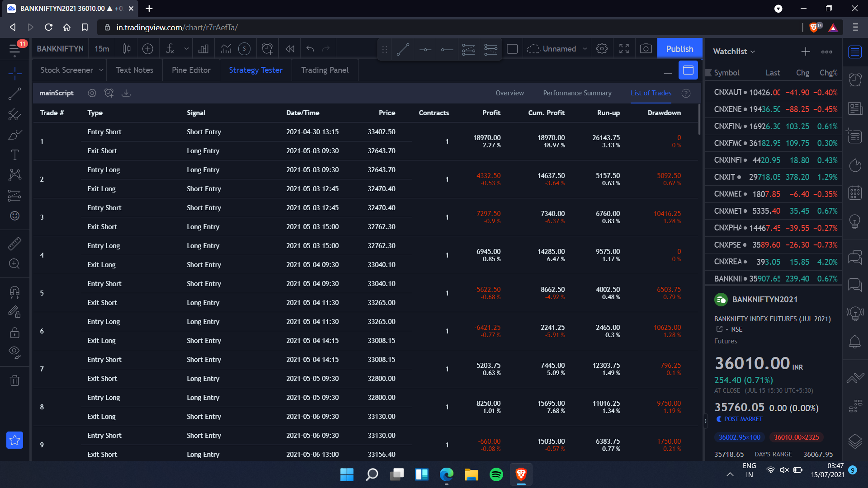
Task: Take a chart snapshot with camera icon
Action: click(646, 49)
